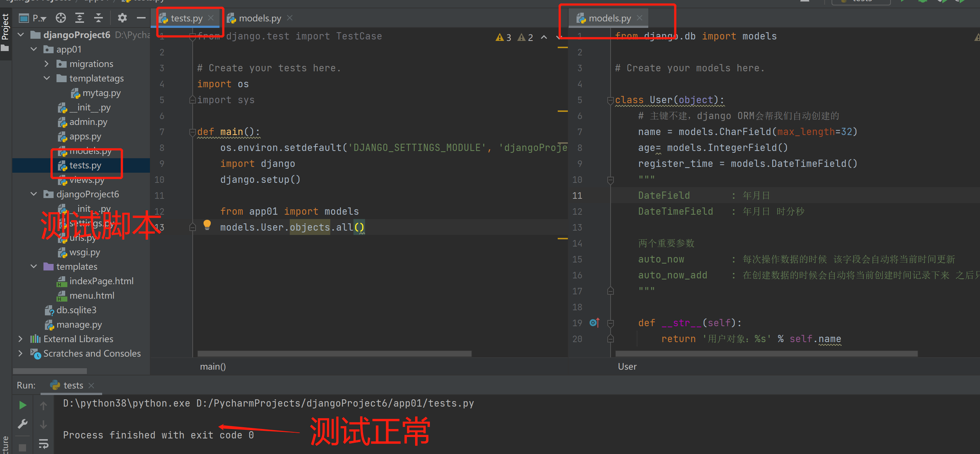Click the User breadcrumb in right editor
This screenshot has height=454, width=980.
627,366
